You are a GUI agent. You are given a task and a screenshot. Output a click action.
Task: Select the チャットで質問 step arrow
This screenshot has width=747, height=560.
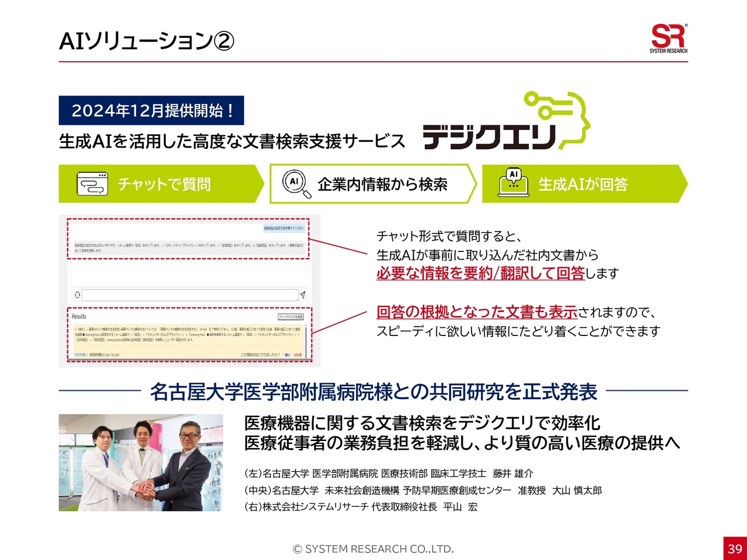pyautogui.click(x=160, y=184)
